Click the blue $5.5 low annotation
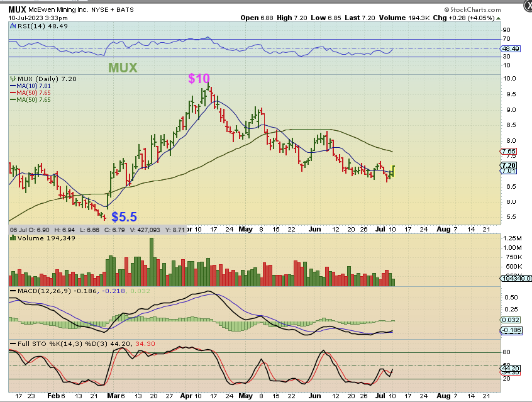This screenshot has height=402, width=532. (124, 216)
